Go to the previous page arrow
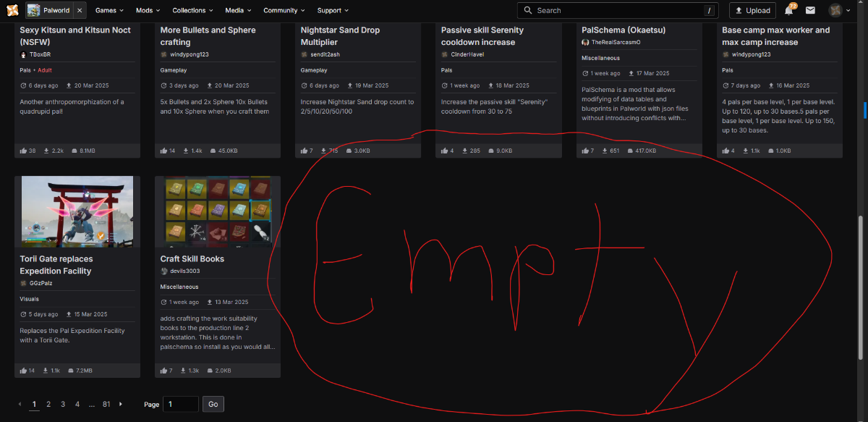868x422 pixels. click(x=20, y=404)
